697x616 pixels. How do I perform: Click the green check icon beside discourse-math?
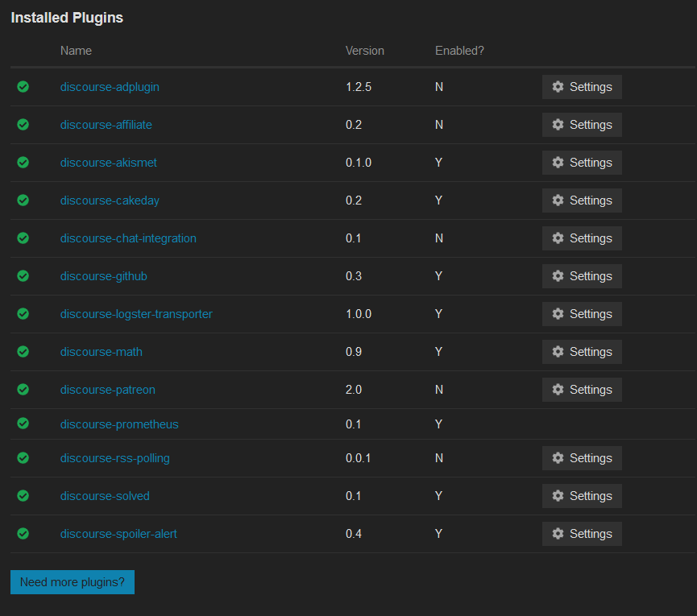click(x=23, y=351)
